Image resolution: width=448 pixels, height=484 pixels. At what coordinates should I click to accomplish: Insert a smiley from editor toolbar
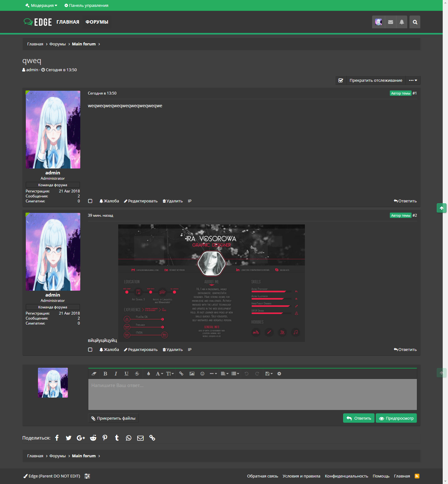click(x=202, y=374)
